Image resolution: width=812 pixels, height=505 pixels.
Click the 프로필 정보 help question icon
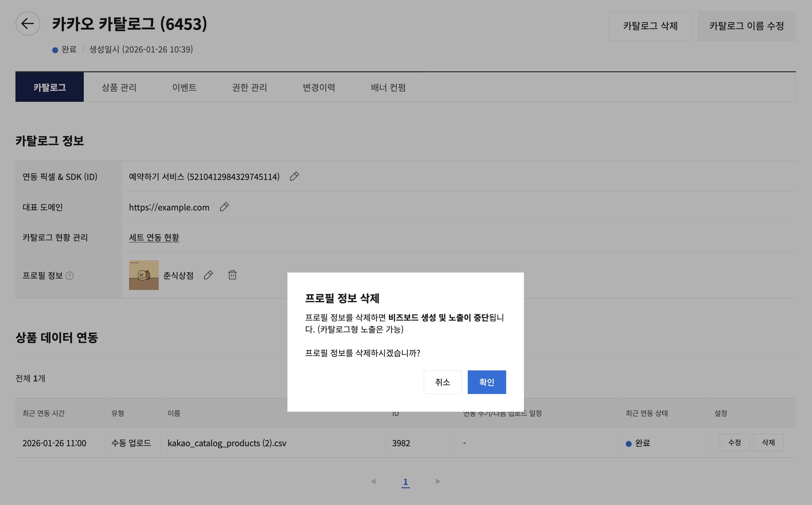[70, 275]
